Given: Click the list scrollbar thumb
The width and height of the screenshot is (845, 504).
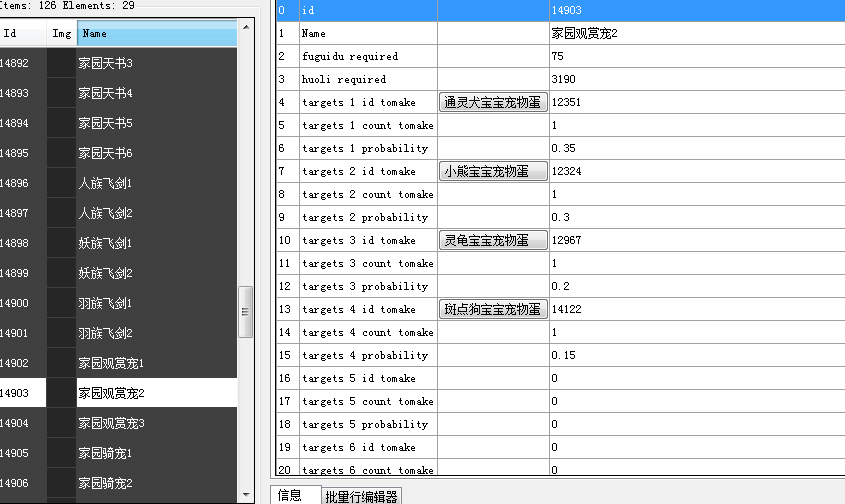Looking at the screenshot, I should [246, 312].
